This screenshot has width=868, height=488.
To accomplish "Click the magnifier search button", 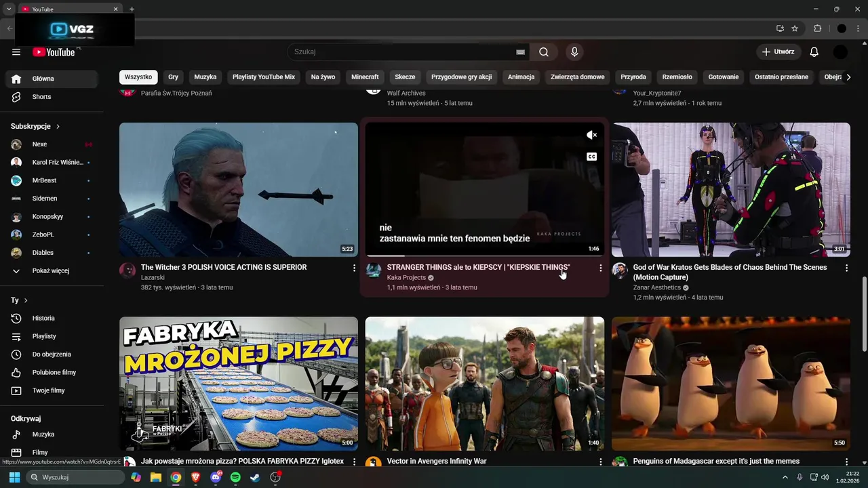I will click(544, 52).
